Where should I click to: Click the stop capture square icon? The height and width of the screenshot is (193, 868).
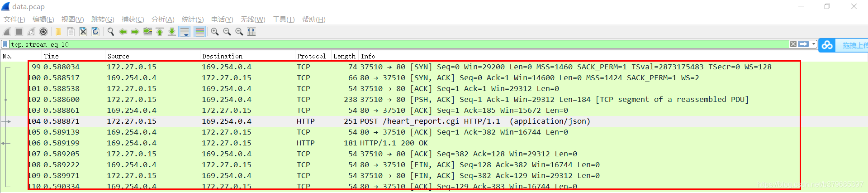pyautogui.click(x=19, y=32)
